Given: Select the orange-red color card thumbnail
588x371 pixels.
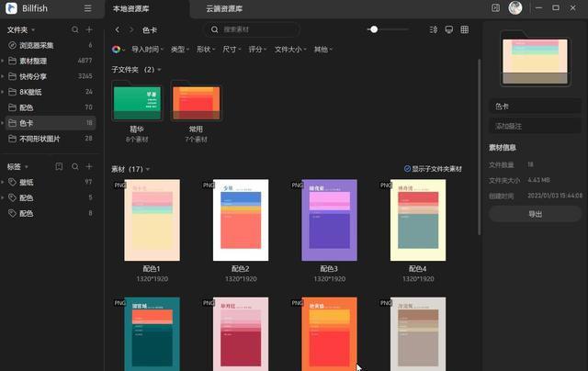Looking at the screenshot, I should 329,334.
